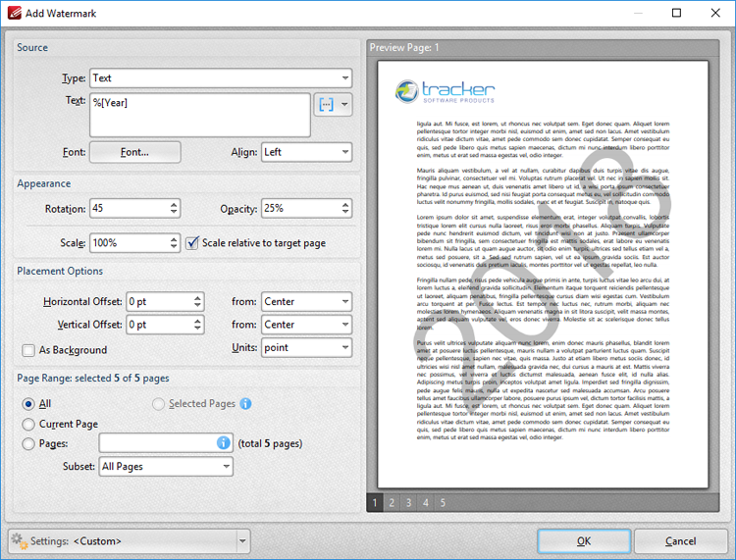Close the Add Watermark dialog
This screenshot has height=560, width=736.
coord(715,13)
